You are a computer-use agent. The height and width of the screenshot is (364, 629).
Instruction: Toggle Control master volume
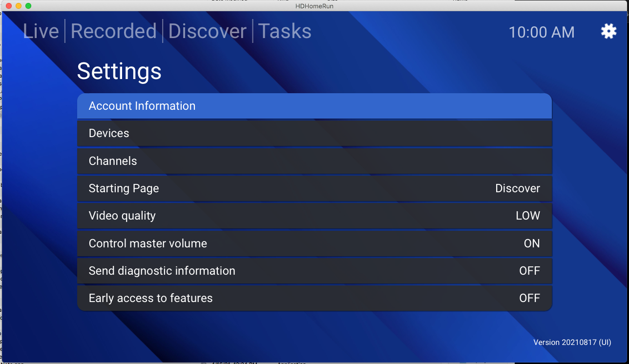314,243
